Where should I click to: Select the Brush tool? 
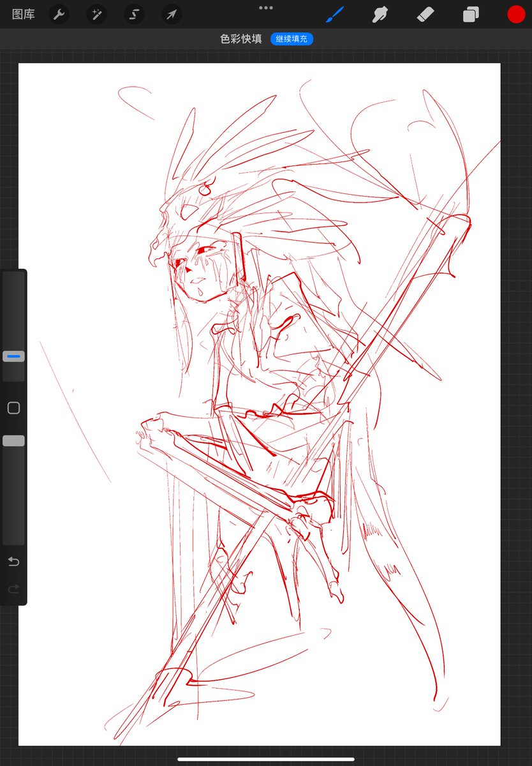[335, 14]
